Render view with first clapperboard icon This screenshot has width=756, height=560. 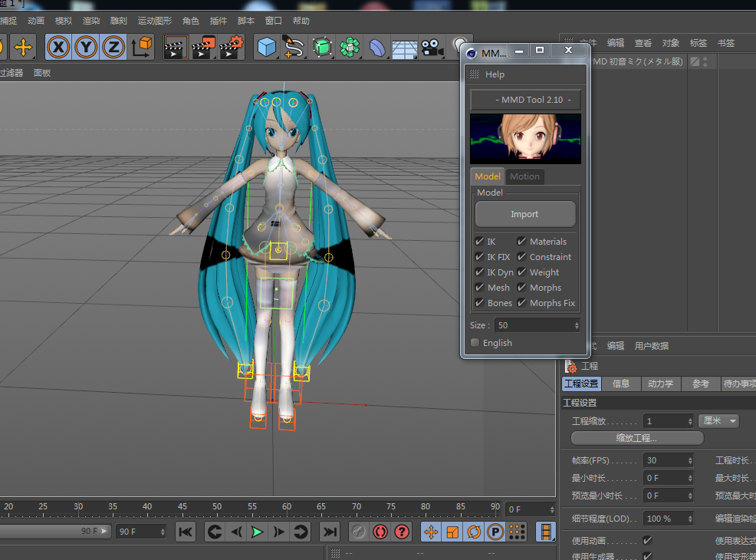(176, 48)
